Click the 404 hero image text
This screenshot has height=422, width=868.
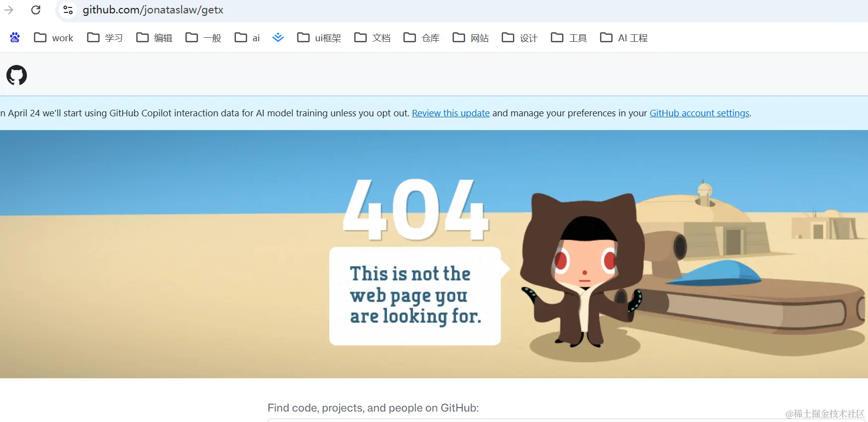[x=416, y=210]
